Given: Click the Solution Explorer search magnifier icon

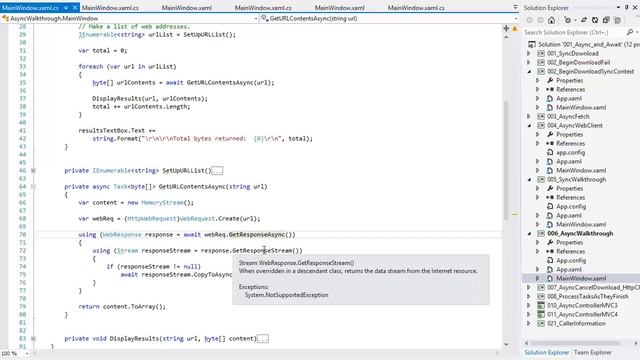Looking at the screenshot, I should (x=630, y=32).
